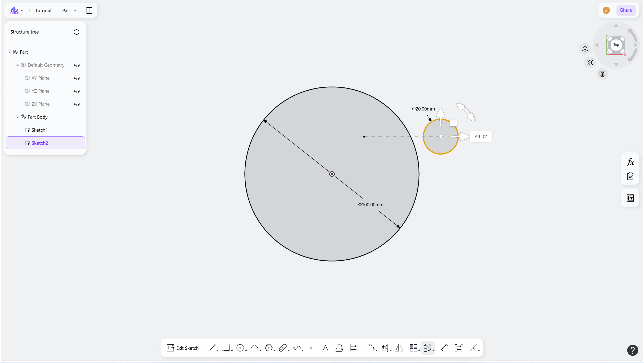Click the fit-to-view cube icon
The image size is (644, 363).
pos(590,62)
